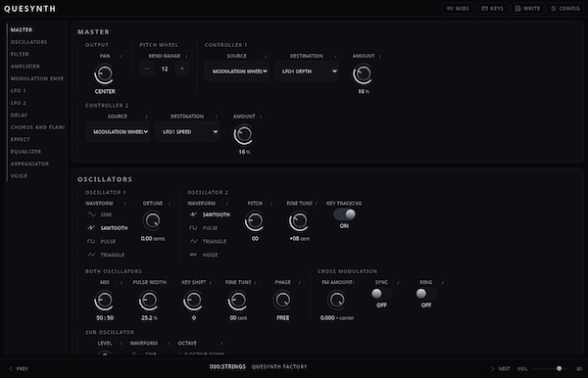Select DELAY in the sidebar
Image resolution: width=588 pixels, height=378 pixels.
click(20, 115)
